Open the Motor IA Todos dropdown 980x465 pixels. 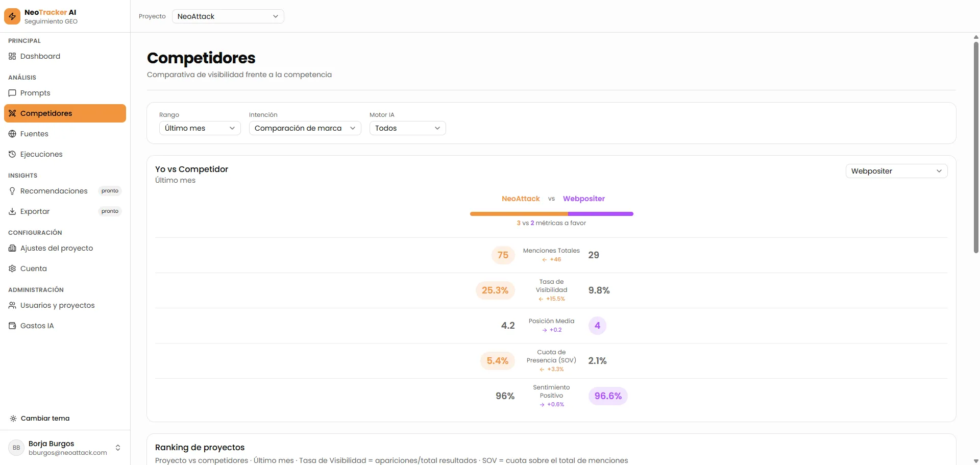point(407,128)
